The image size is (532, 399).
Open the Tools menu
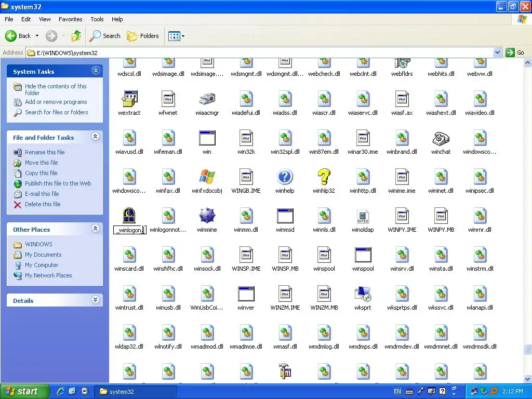[97, 19]
